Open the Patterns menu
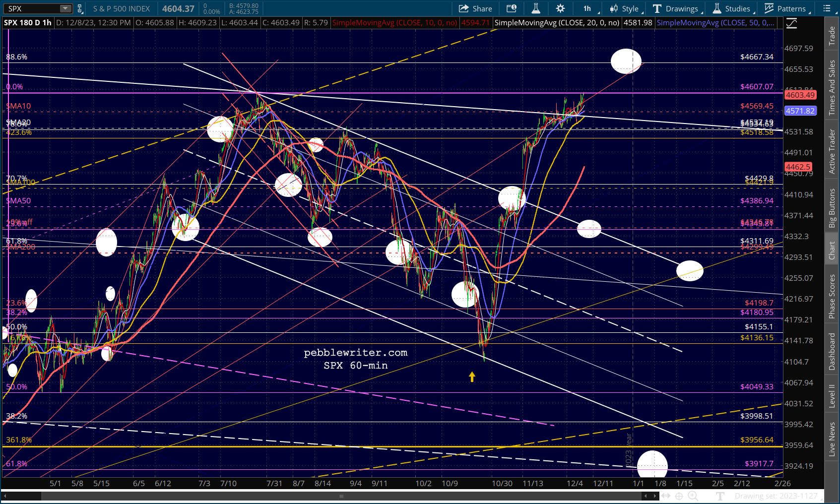 click(x=787, y=8)
